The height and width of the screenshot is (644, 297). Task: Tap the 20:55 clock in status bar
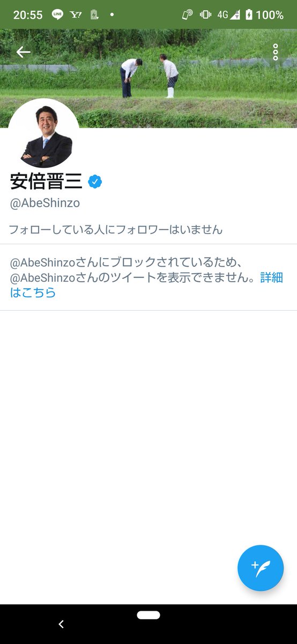(x=28, y=15)
